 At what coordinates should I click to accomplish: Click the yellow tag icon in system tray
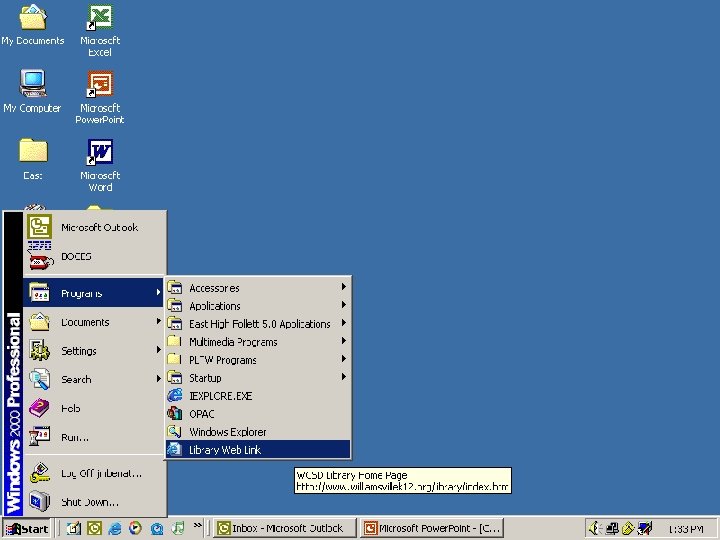(628, 529)
